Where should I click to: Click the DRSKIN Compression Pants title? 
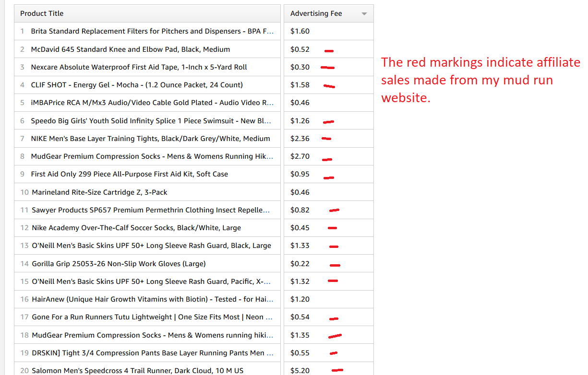tap(153, 353)
